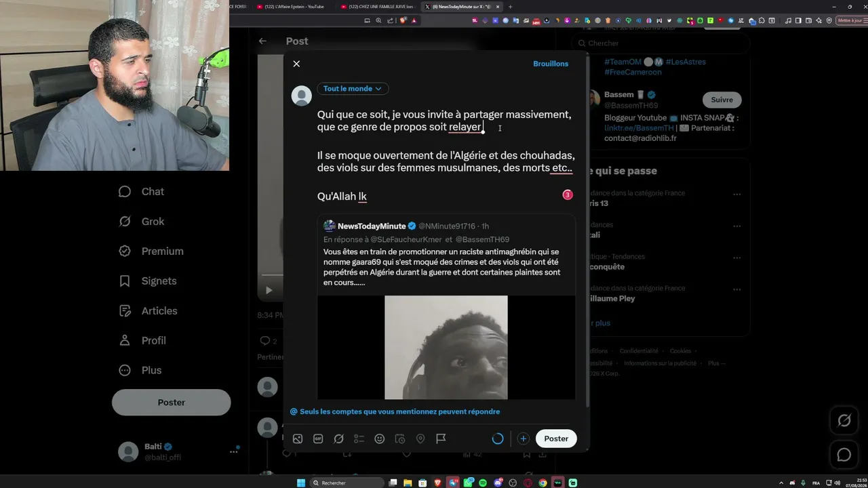Go back with the Post arrow
Viewport: 868px width, 488px height.
tap(262, 41)
